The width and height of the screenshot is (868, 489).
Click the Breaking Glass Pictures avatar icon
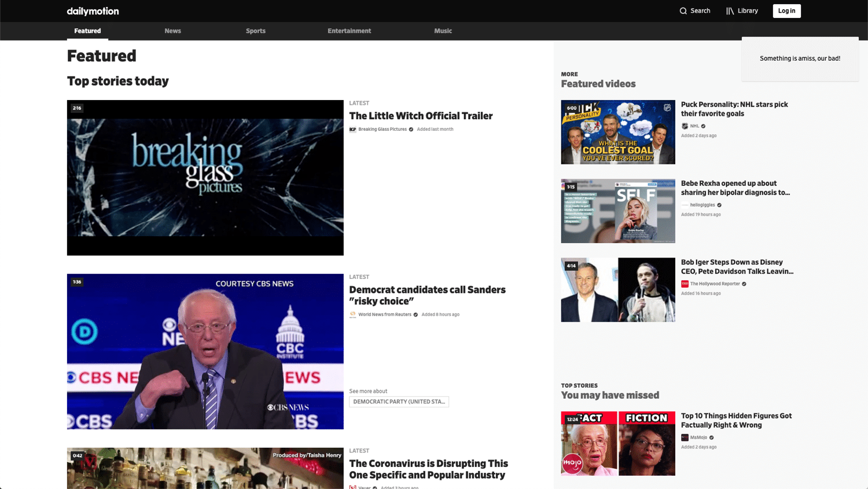pos(352,129)
